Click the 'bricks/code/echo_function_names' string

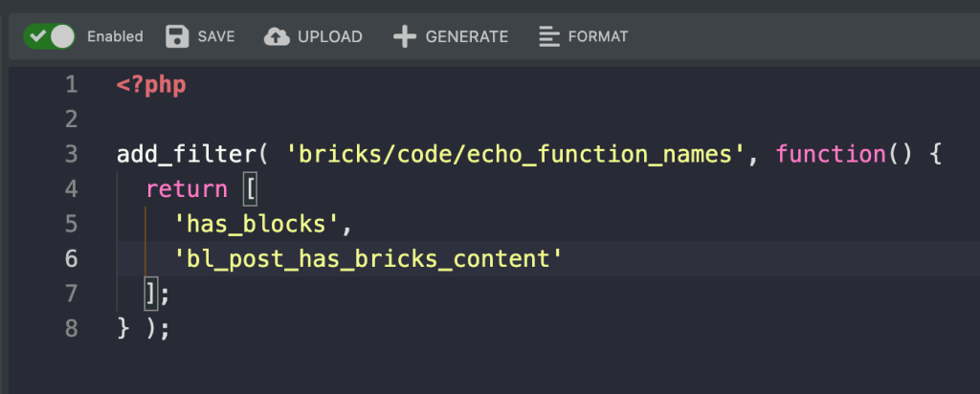click(x=516, y=154)
